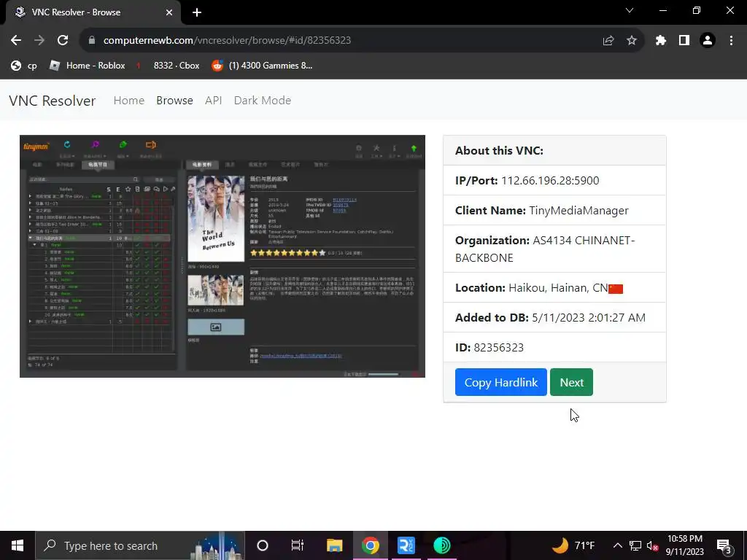Open the API nav item
This screenshot has height=560, width=747.
coord(214,101)
